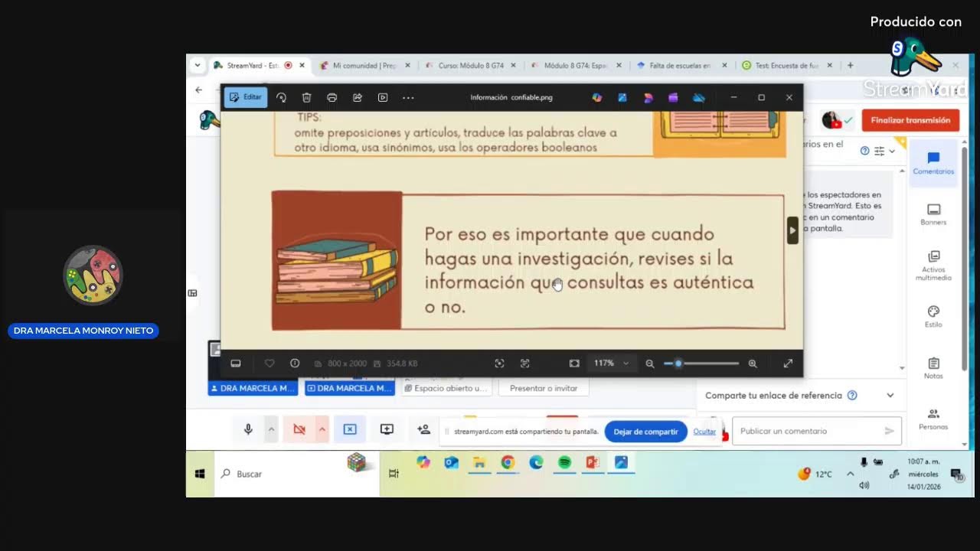Switch to the StreamYard browser tab

coord(260,66)
